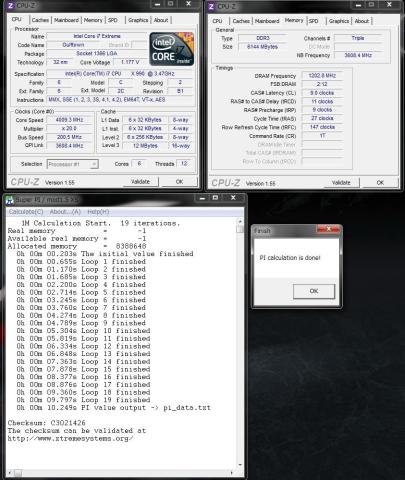405x480 pixels.
Task: Click the Core Voltage value 1.177 V
Action: point(131,62)
